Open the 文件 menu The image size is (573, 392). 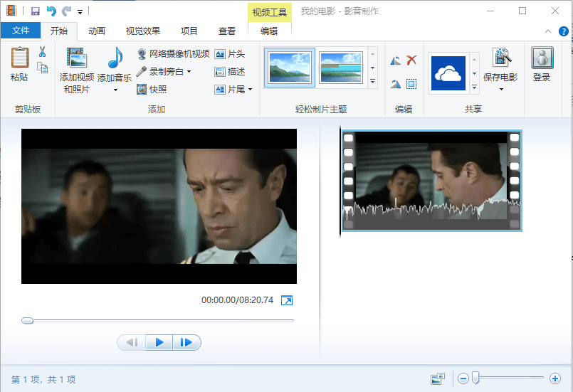[x=21, y=31]
